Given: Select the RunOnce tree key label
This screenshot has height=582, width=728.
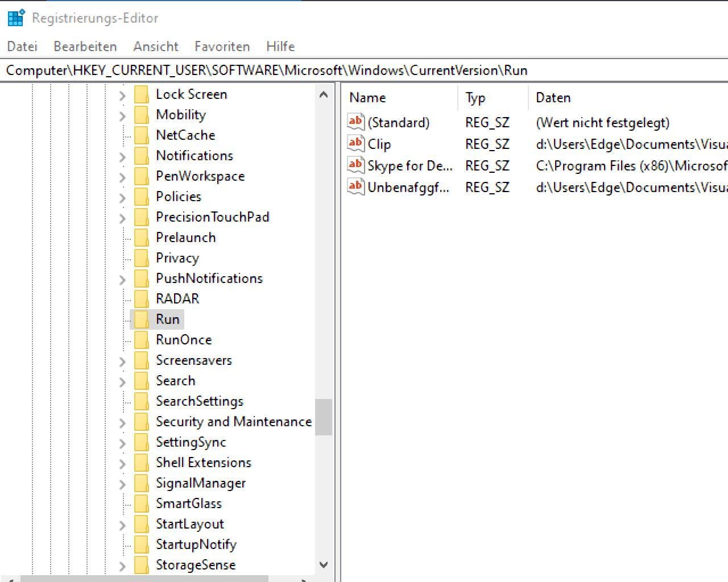Looking at the screenshot, I should (x=184, y=340).
